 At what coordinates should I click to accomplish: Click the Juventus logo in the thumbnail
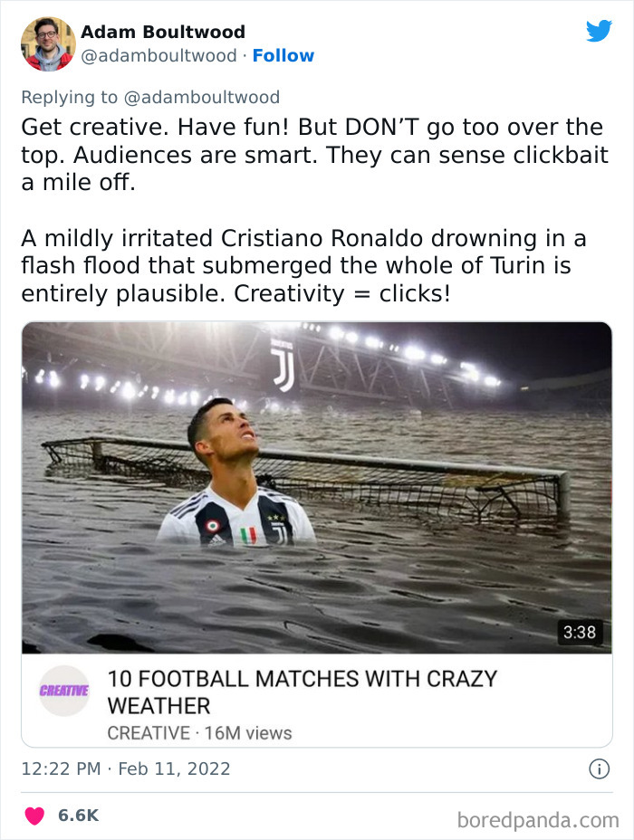coord(283,363)
